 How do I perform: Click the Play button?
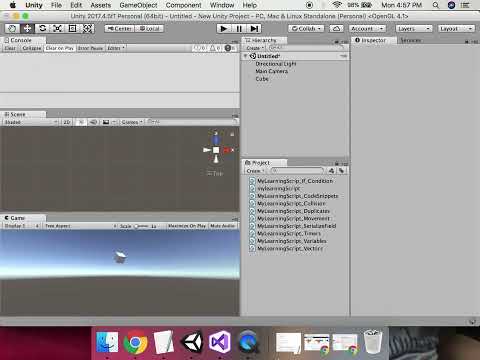pos(224,29)
